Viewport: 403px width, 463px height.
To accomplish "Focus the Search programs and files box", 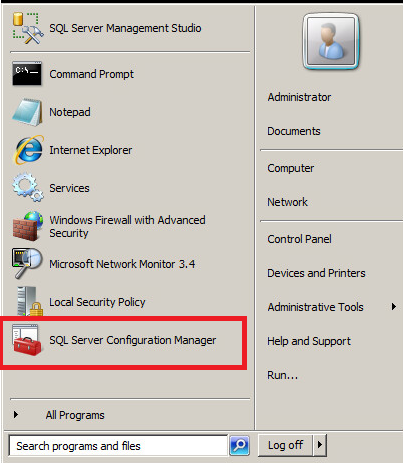I will tap(118, 445).
